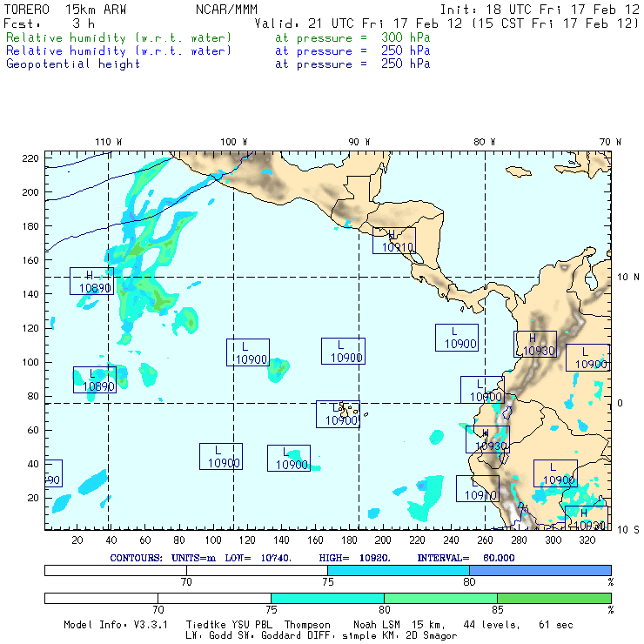Pick the turquoise 75–80% segment in lower colorbar

327,599
